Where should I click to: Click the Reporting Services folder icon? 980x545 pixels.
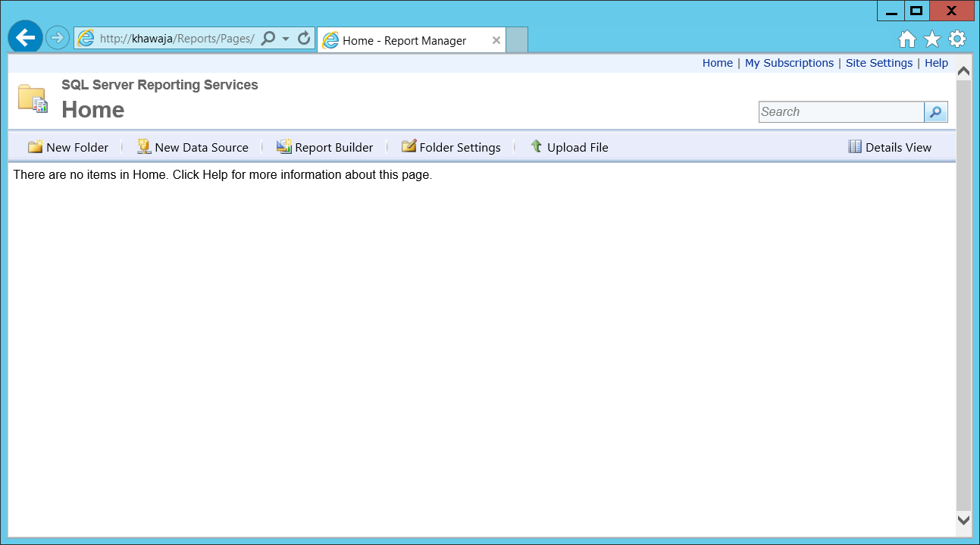(x=33, y=99)
